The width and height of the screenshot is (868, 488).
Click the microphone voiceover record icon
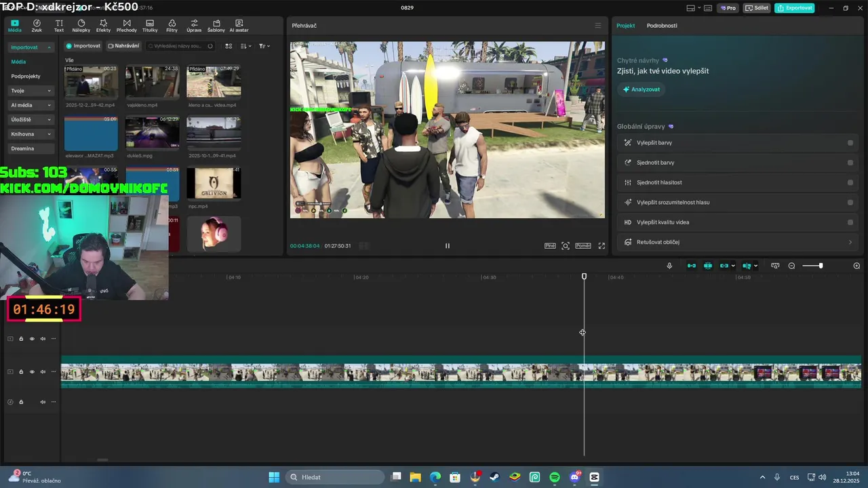(x=669, y=266)
